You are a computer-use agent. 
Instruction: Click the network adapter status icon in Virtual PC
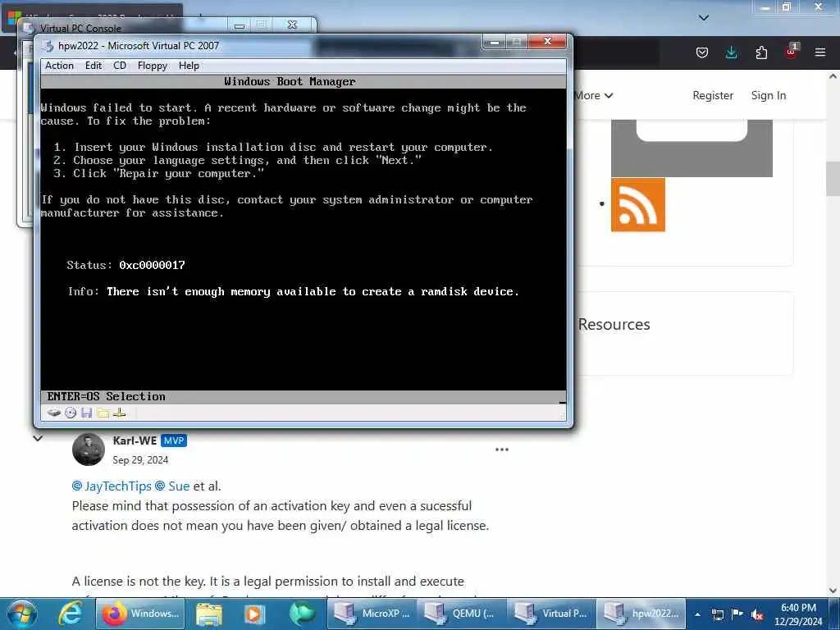pyautogui.click(x=120, y=413)
